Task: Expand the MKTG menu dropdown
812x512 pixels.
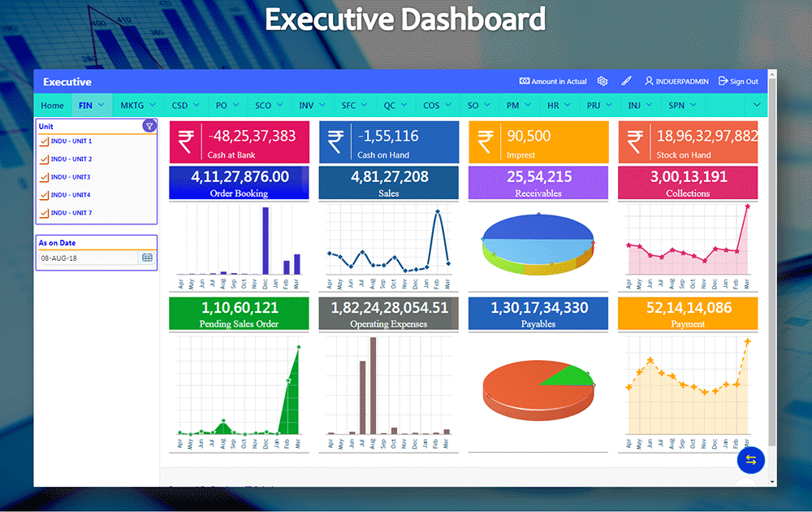Action: tap(137, 106)
